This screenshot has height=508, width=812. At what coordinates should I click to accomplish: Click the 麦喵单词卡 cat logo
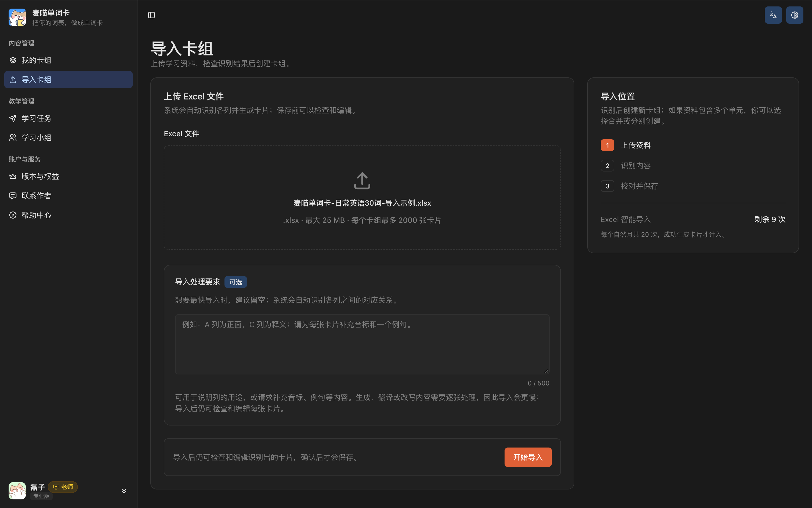coord(17,17)
